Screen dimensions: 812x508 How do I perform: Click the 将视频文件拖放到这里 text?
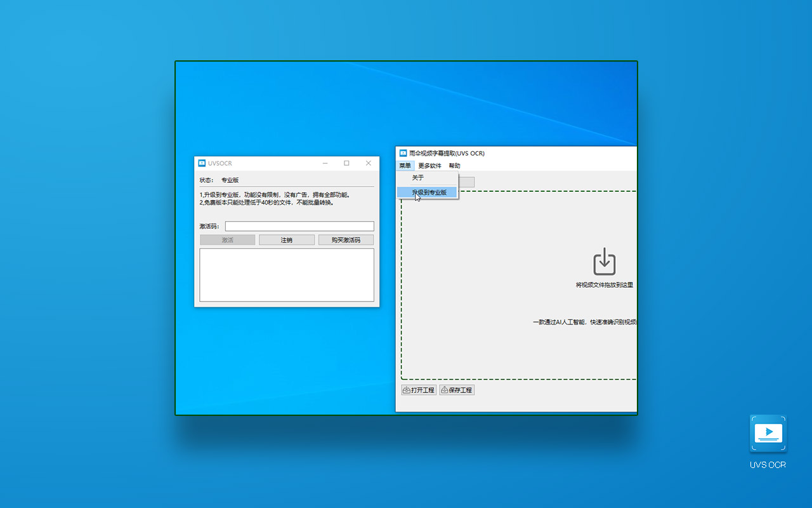[x=605, y=285]
